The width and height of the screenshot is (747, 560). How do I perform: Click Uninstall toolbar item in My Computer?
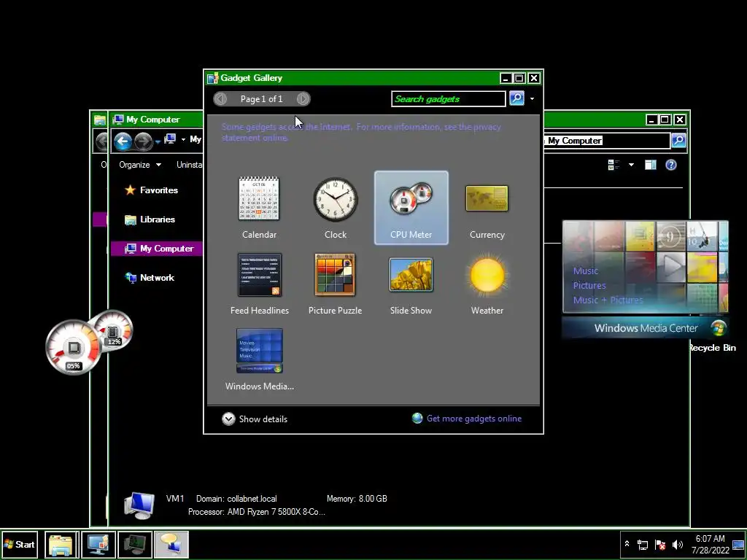click(189, 165)
